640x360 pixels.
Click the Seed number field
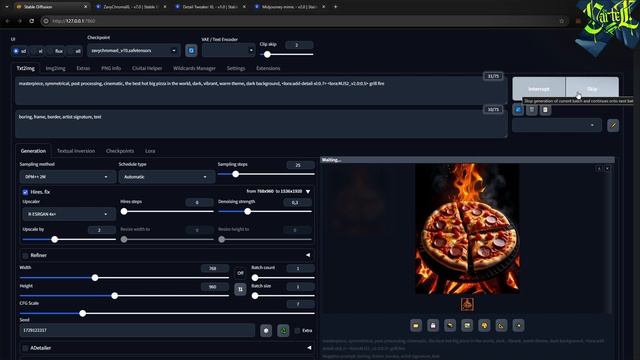pyautogui.click(x=137, y=330)
